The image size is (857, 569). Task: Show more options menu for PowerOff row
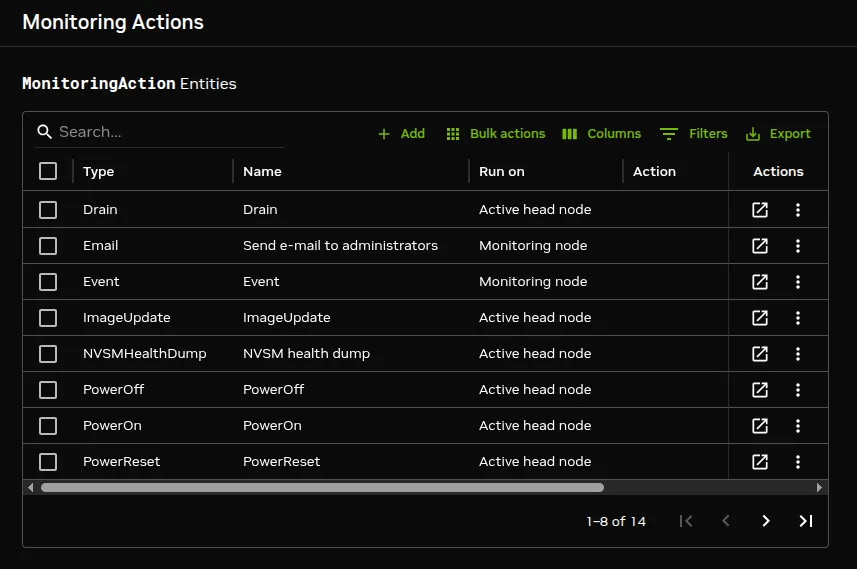pos(798,390)
